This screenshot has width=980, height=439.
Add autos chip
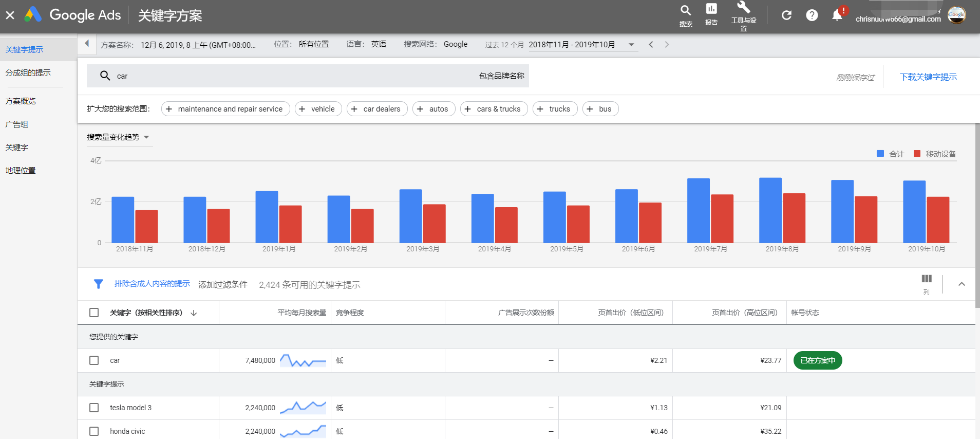(434, 109)
